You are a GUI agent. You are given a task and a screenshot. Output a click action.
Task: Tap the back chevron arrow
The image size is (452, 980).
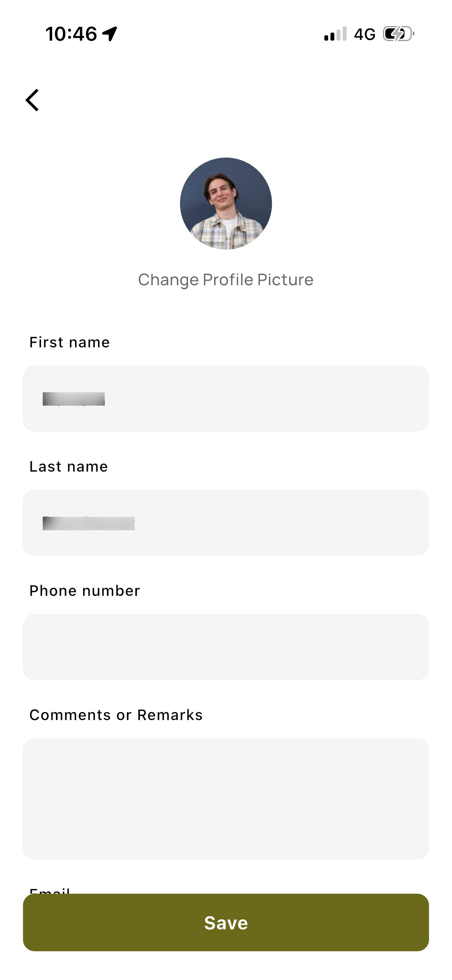(x=33, y=100)
